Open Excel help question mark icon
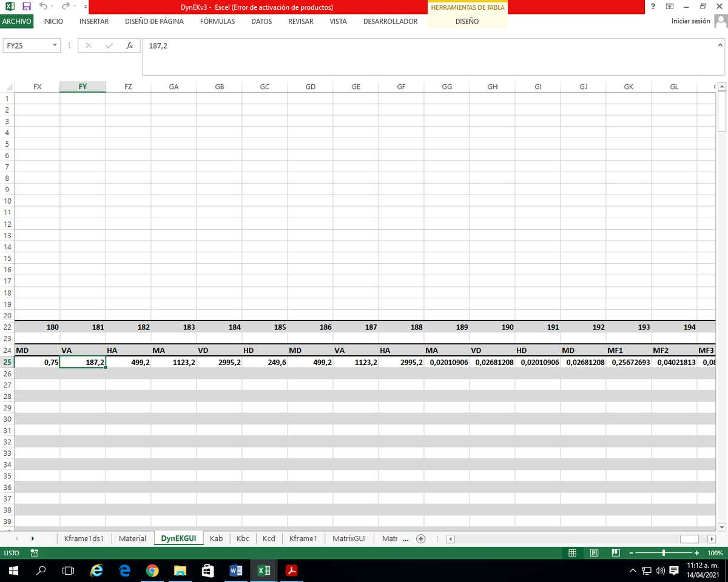The image size is (728, 582). (653, 7)
